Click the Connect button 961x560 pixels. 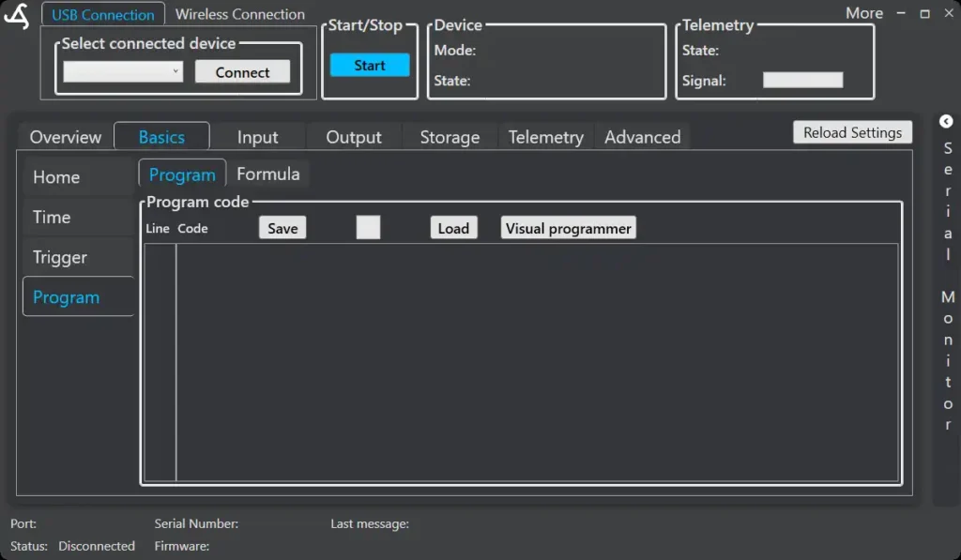(242, 71)
